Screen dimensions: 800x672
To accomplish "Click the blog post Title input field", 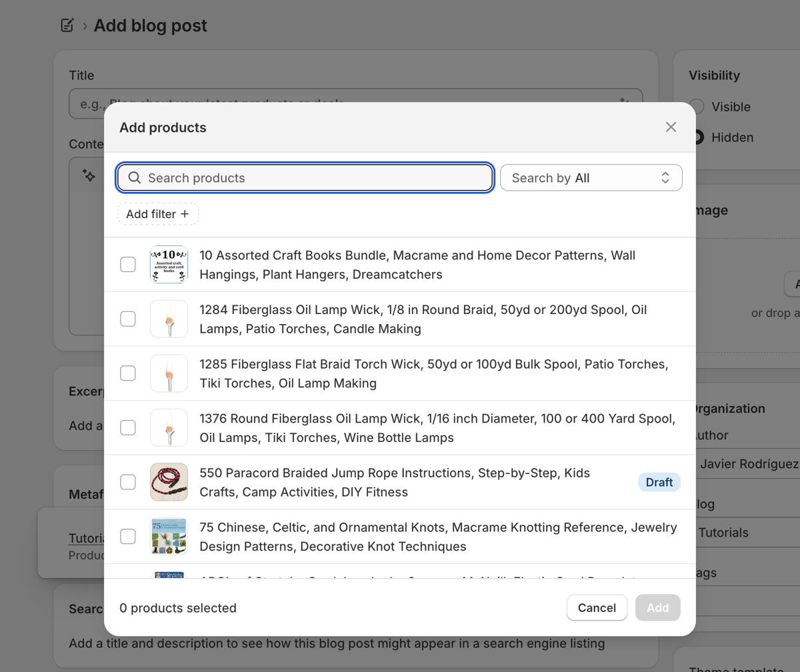I will pos(355,103).
